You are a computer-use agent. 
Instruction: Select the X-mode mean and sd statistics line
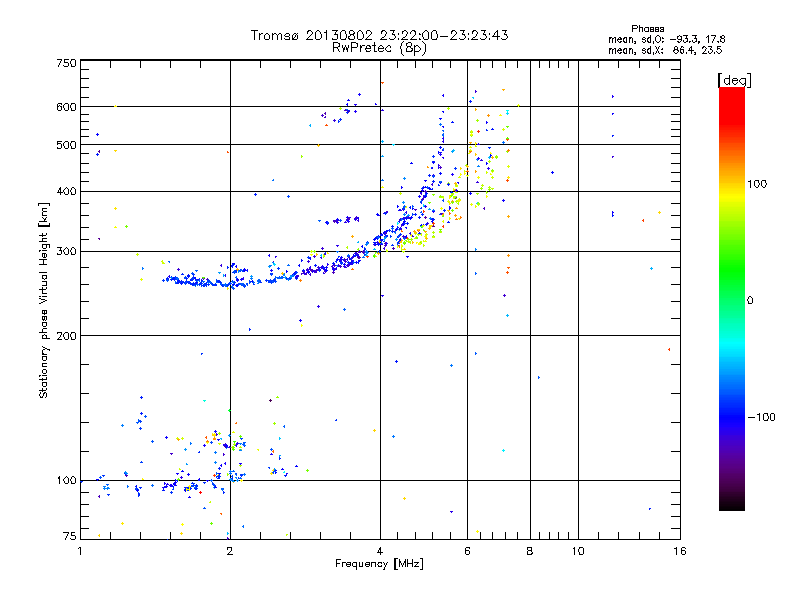click(x=665, y=49)
